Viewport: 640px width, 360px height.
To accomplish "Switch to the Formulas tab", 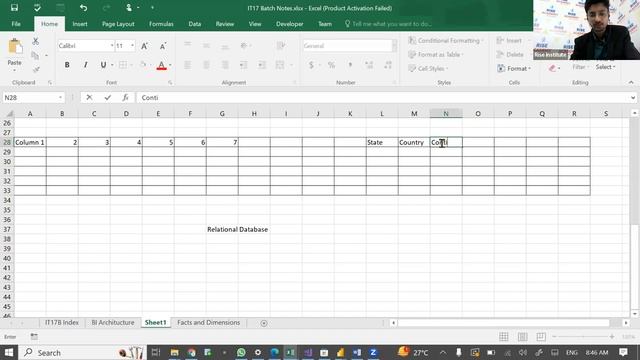I will click(161, 24).
